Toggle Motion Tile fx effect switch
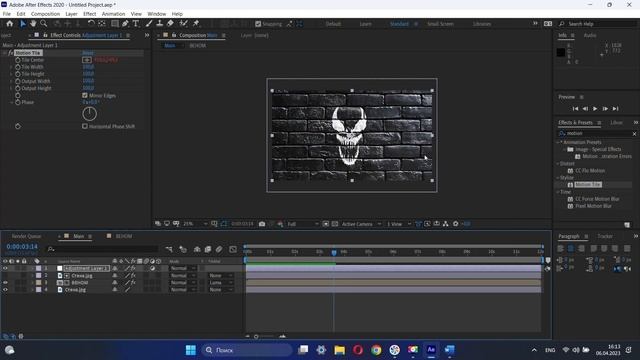 10,53
